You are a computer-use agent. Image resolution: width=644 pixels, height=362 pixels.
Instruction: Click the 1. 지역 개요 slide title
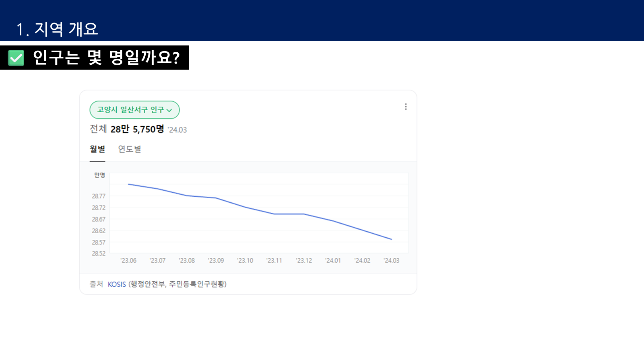tap(57, 29)
